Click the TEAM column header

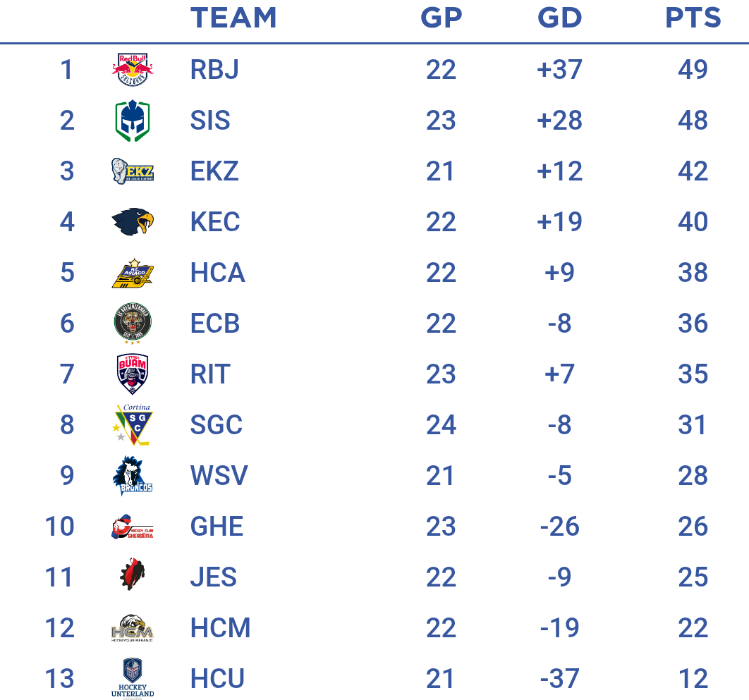pos(233,18)
